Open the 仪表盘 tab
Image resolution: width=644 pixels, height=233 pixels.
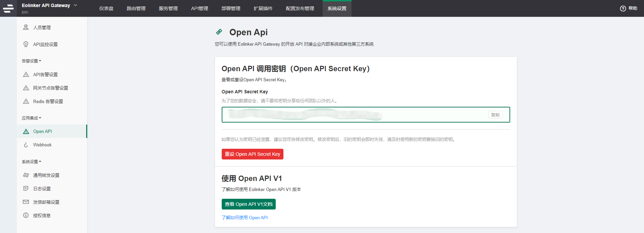pos(106,8)
